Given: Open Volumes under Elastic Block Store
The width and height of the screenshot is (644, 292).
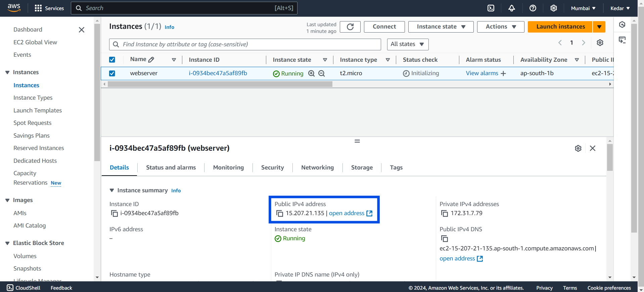Looking at the screenshot, I should tap(25, 256).
